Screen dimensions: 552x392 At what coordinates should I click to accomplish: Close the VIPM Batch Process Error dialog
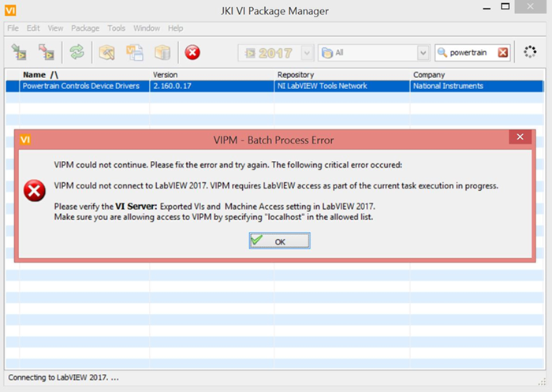point(520,136)
